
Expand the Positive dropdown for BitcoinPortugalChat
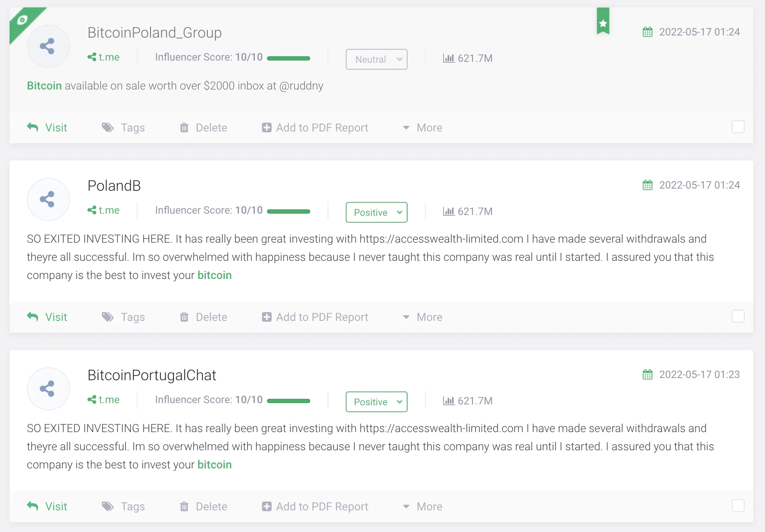coord(376,402)
